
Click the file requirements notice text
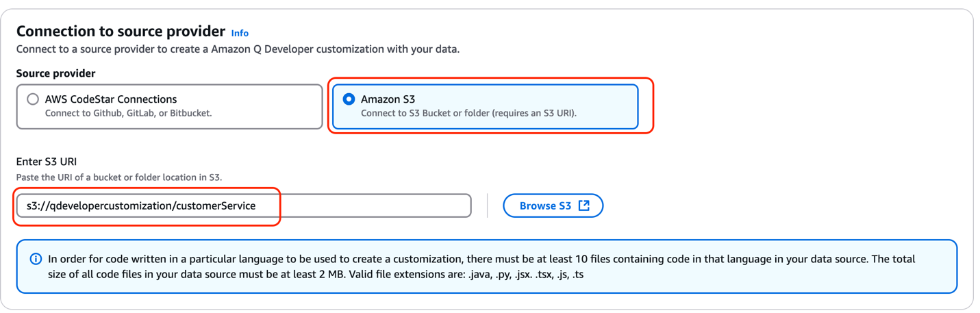tap(481, 267)
